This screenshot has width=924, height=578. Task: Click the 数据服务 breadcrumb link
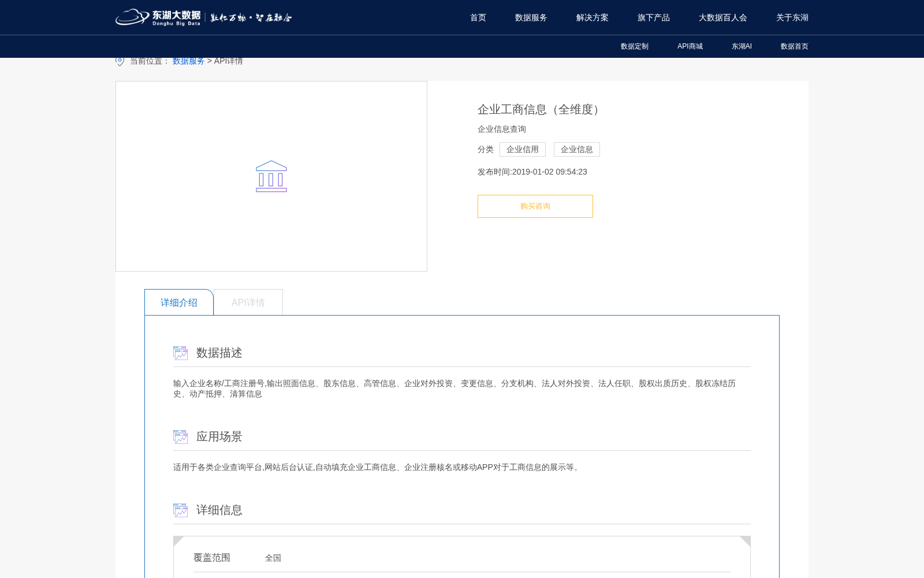coord(189,61)
